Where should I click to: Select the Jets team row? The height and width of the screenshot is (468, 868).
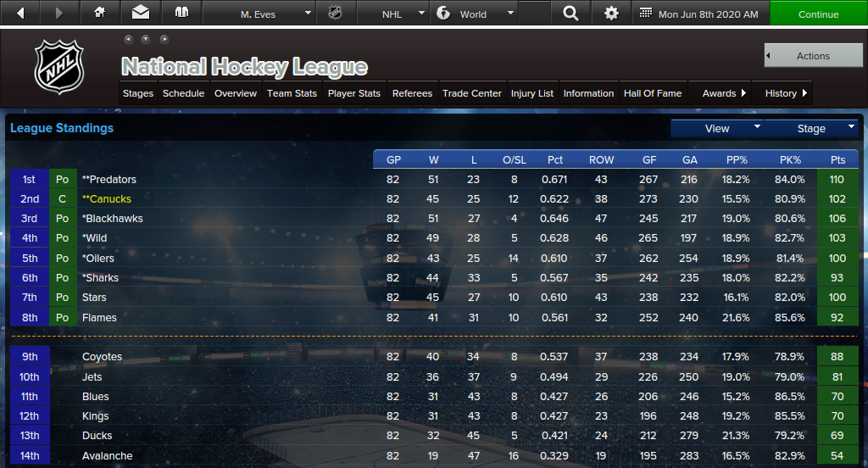point(434,376)
